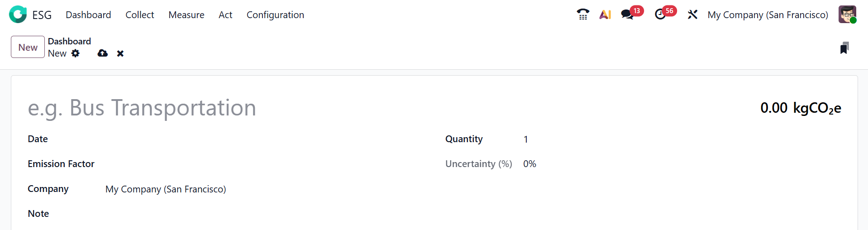This screenshot has width=868, height=230.
Task: Open the Measure menu
Action: [186, 15]
